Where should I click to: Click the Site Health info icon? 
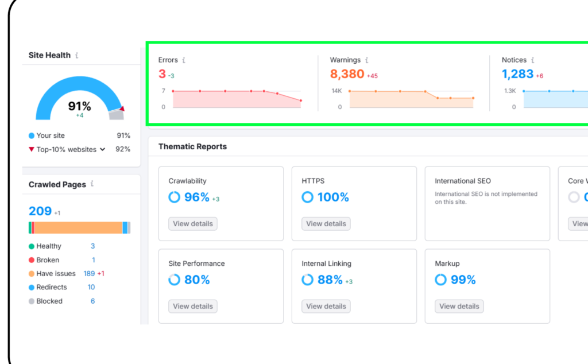(77, 56)
